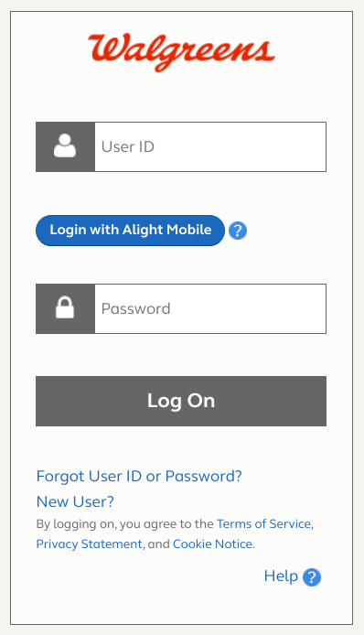Click the Log On button
This screenshot has width=364, height=635.
[181, 401]
